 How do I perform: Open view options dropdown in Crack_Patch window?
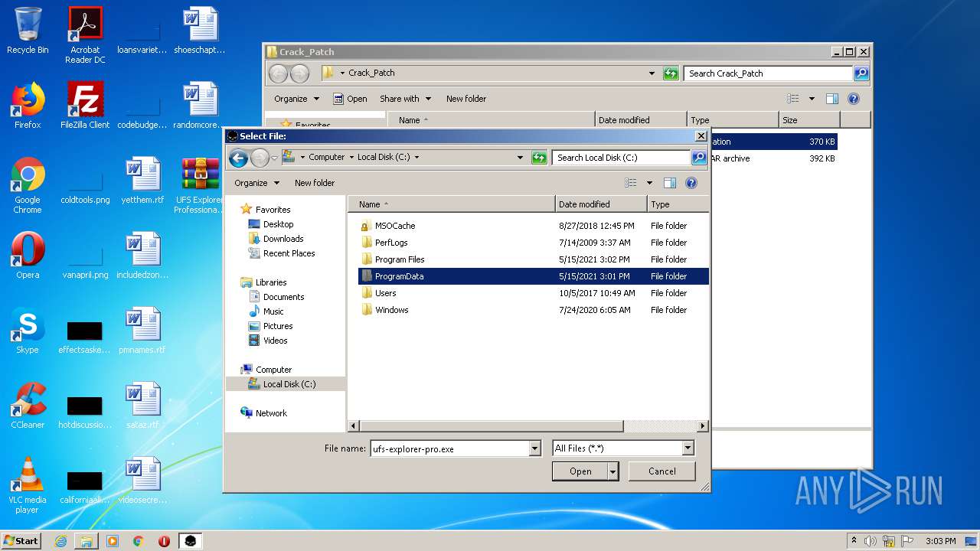click(x=812, y=99)
